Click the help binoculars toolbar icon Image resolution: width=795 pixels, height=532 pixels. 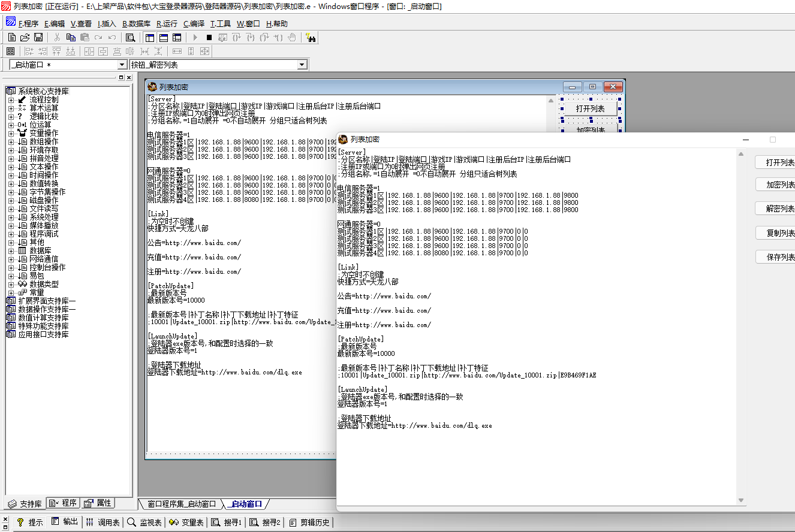tap(311, 38)
